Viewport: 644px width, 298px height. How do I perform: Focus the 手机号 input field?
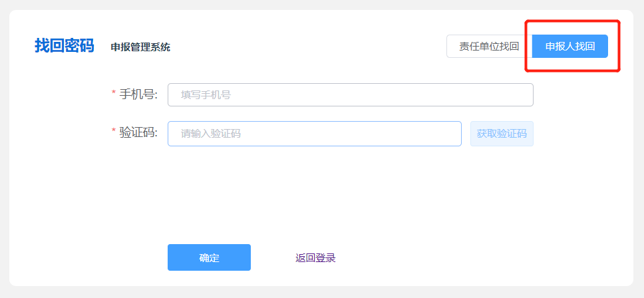(351, 94)
